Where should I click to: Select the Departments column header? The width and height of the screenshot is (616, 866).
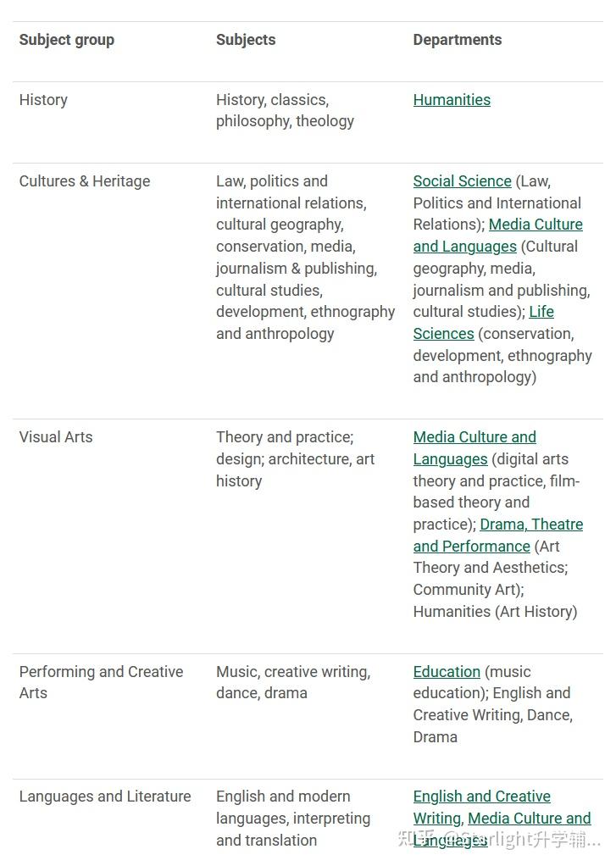coord(458,40)
